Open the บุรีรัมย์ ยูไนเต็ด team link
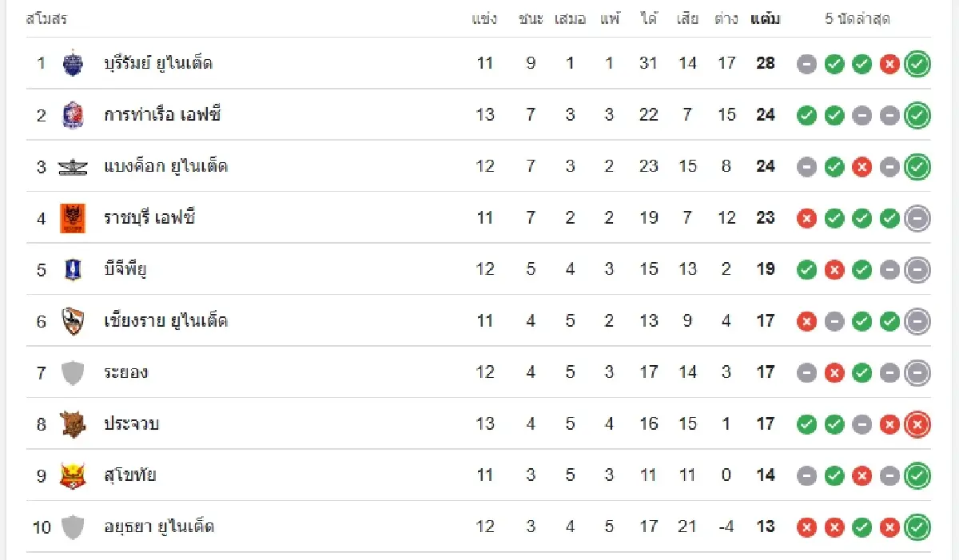959x560 pixels. click(158, 63)
